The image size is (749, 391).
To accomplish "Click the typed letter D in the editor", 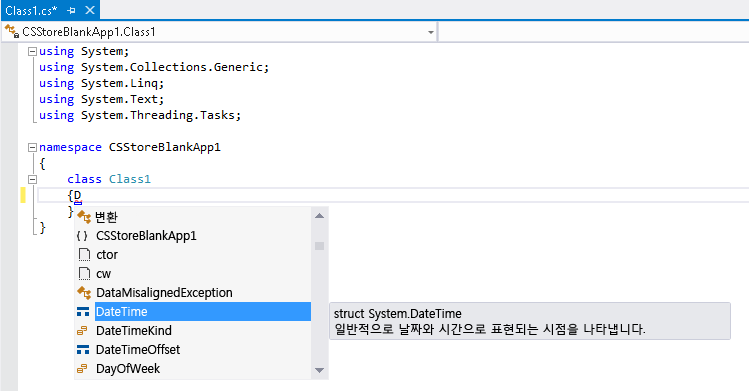I will point(77,196).
